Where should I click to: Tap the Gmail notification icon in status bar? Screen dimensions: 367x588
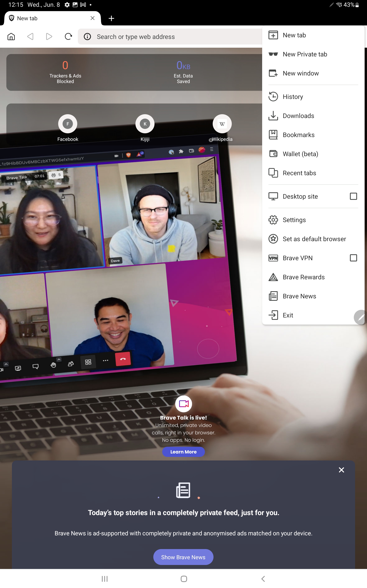[83, 5]
